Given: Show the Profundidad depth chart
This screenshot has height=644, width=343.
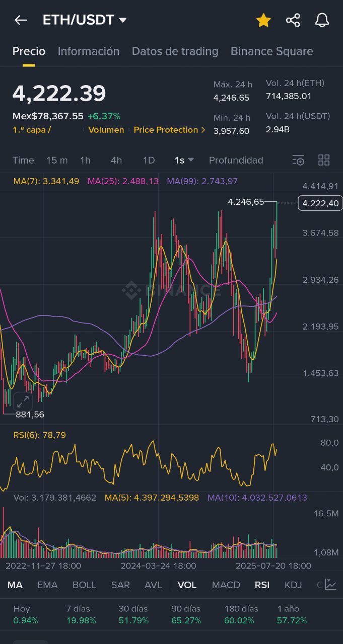Looking at the screenshot, I should [x=236, y=160].
